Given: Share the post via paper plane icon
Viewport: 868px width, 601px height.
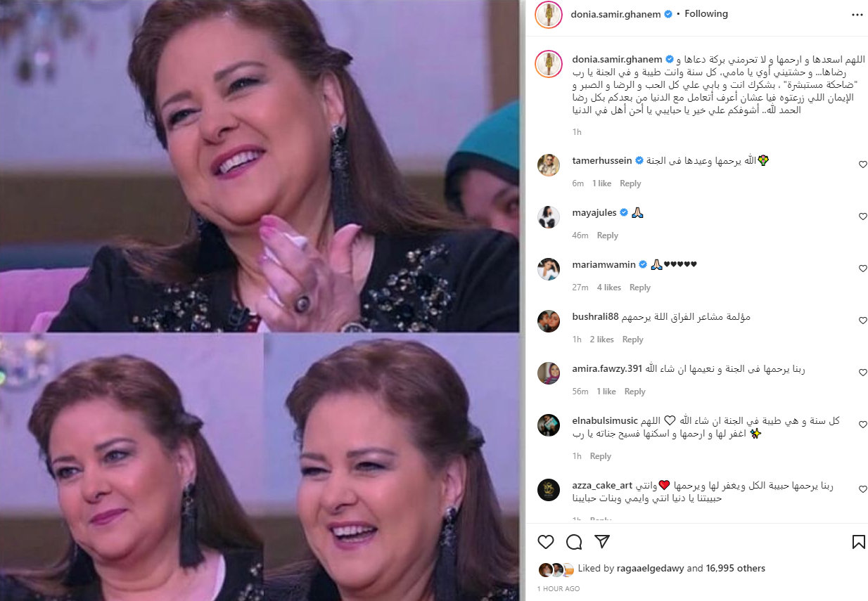Looking at the screenshot, I should pos(602,541).
